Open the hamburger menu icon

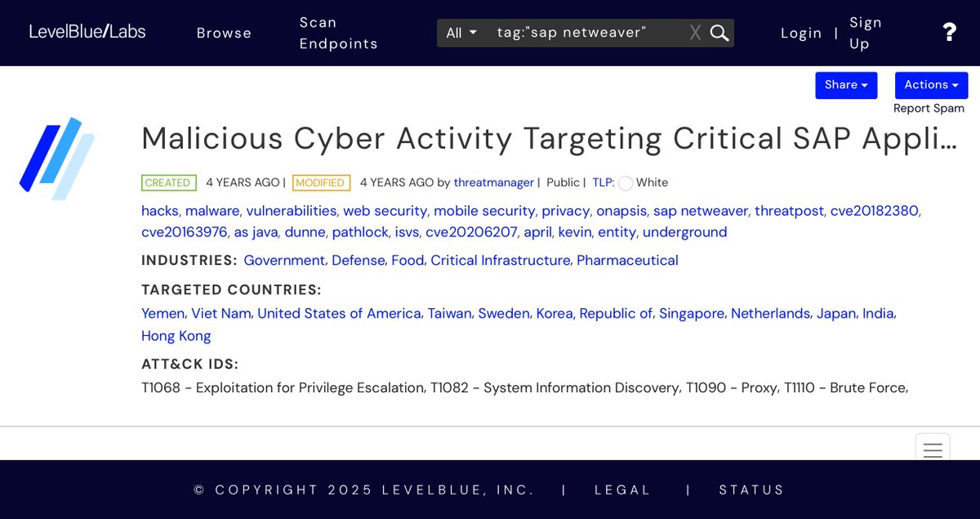pos(933,450)
